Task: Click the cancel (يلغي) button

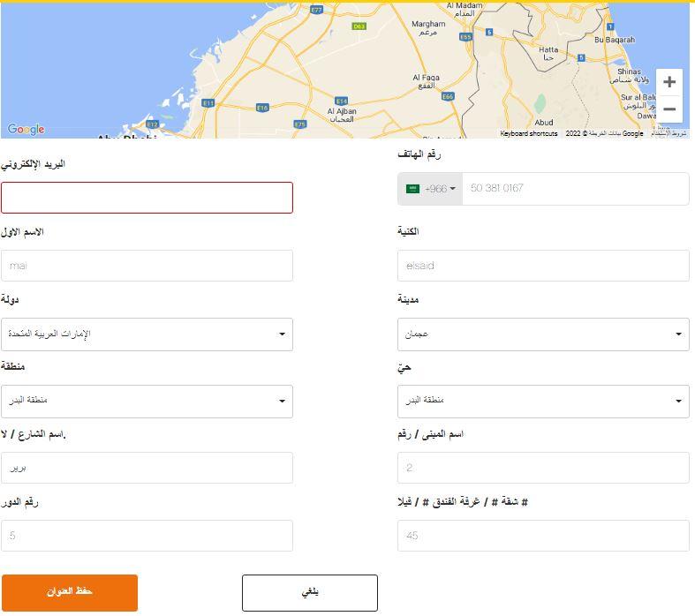Action: coord(310,592)
